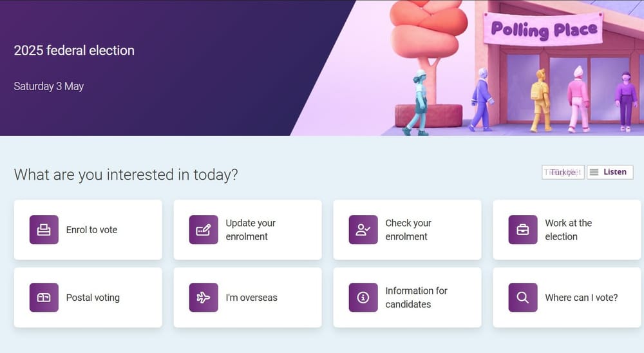Click the Where can I vote magnifier icon
The image size is (644, 353).
pyautogui.click(x=523, y=298)
